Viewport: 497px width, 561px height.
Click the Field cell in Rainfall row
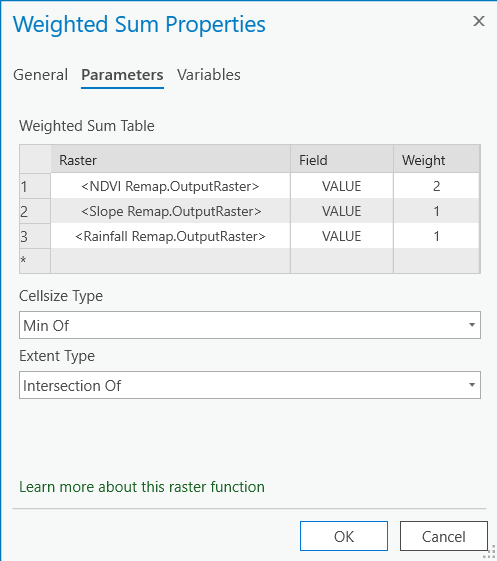(x=342, y=236)
